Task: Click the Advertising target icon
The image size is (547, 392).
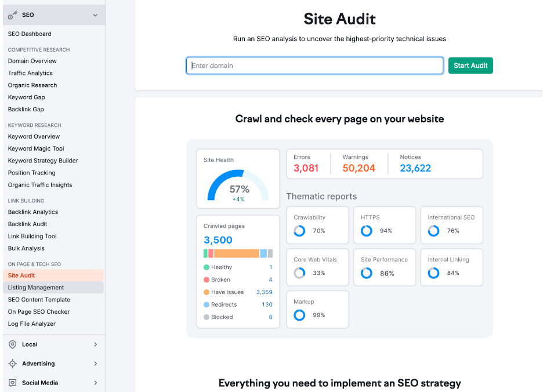Action: tap(13, 364)
